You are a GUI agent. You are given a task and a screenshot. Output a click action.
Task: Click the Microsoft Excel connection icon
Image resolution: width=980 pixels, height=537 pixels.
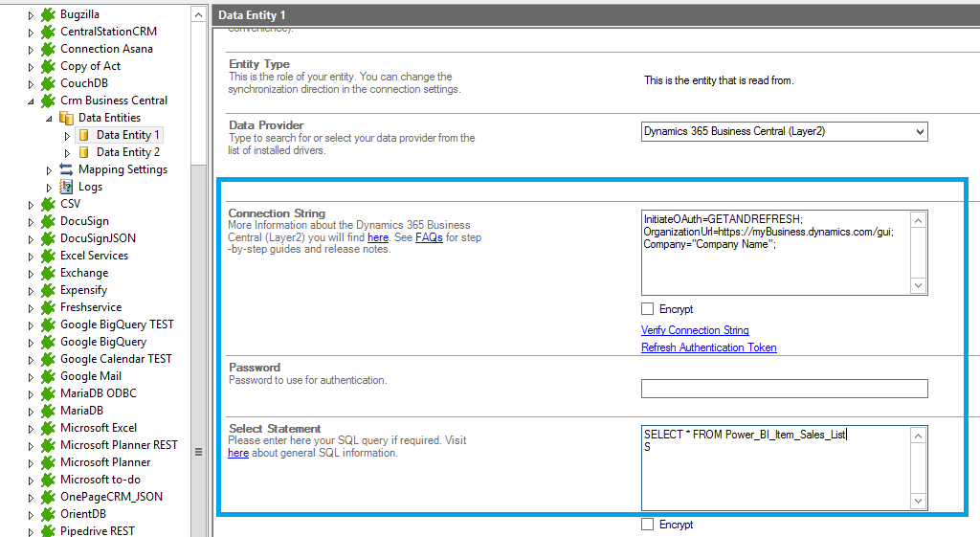(x=48, y=428)
